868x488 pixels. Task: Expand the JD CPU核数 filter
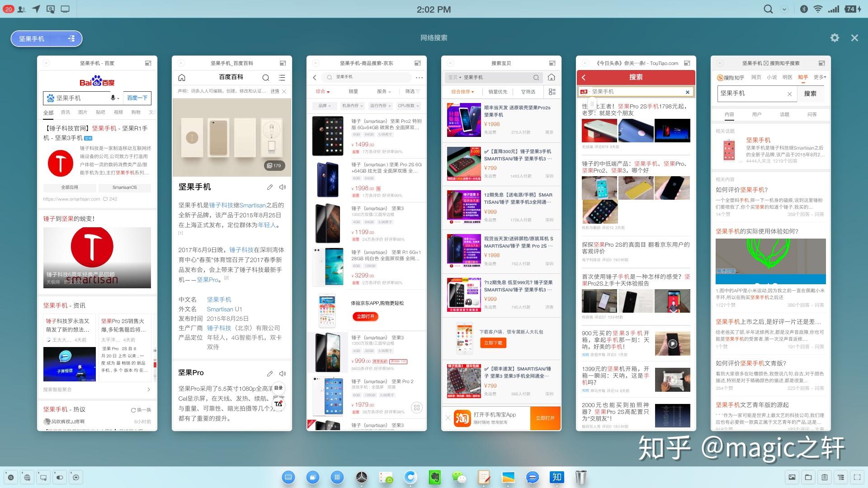click(409, 106)
